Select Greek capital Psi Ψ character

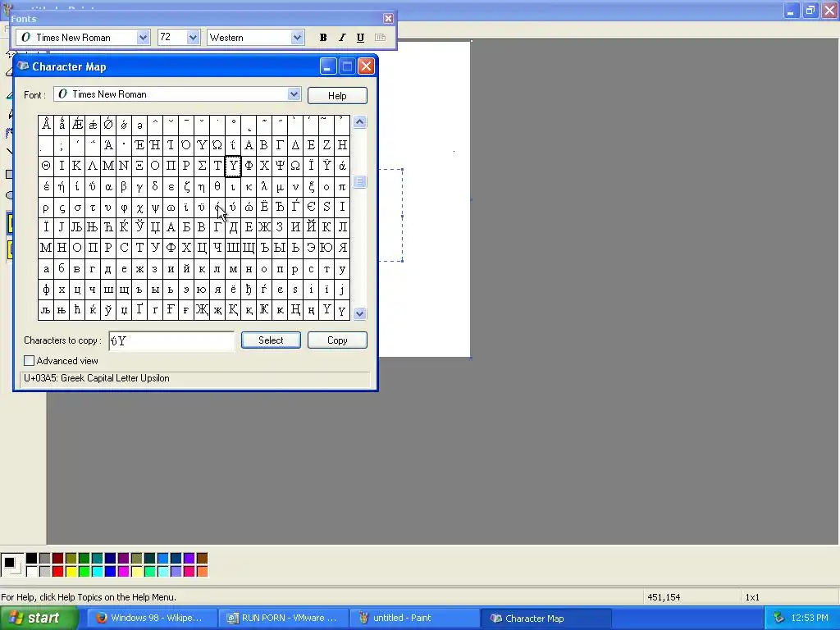click(x=280, y=166)
